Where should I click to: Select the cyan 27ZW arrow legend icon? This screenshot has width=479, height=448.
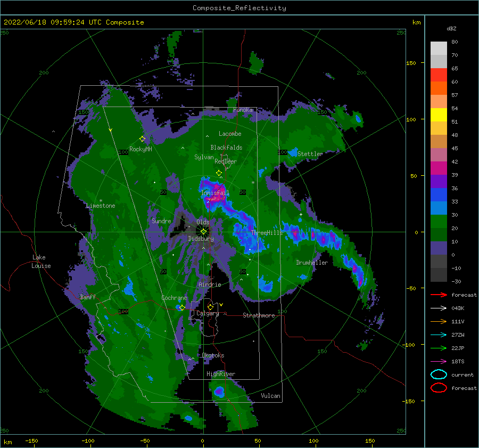[x=439, y=335]
